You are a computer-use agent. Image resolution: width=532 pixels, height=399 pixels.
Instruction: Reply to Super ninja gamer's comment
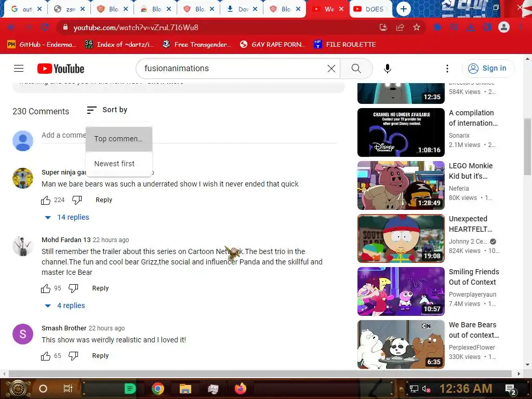[x=104, y=200]
